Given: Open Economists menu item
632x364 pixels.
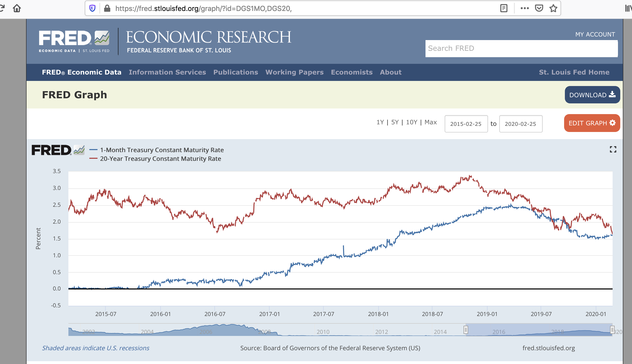Looking at the screenshot, I should pos(352,72).
